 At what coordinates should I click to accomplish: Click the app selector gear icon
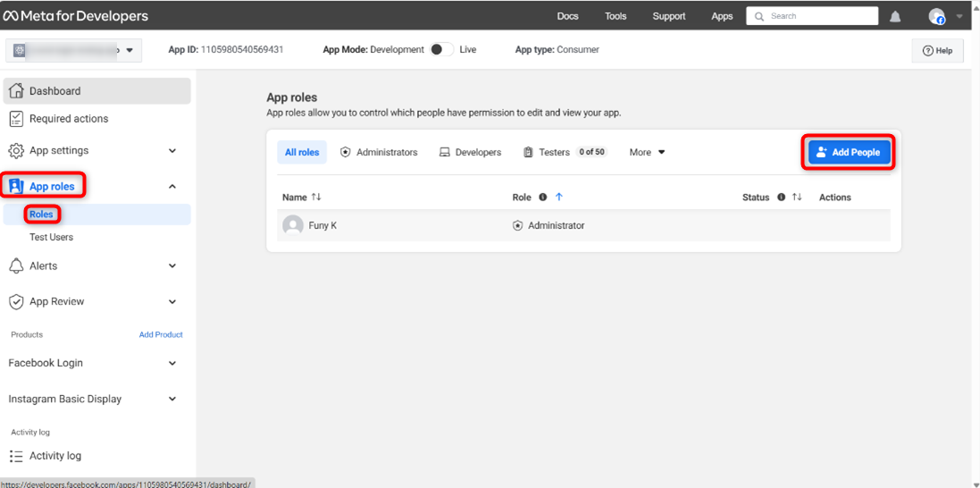pos(19,50)
